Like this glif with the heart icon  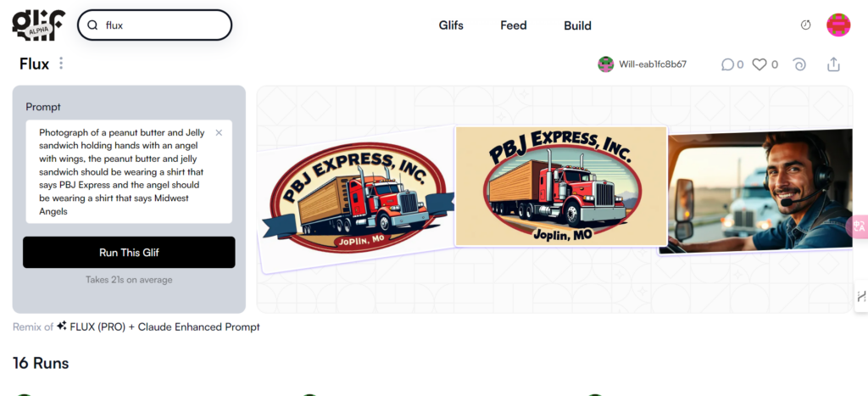tap(759, 64)
